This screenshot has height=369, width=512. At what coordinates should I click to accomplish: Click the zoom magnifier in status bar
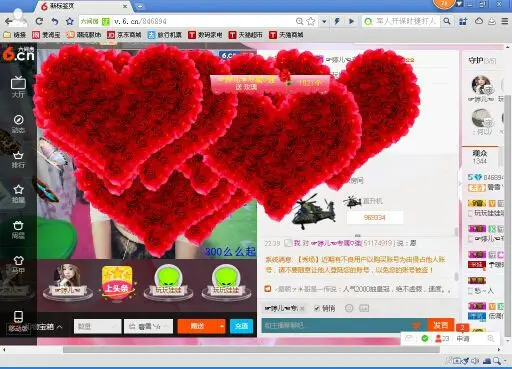click(497, 361)
